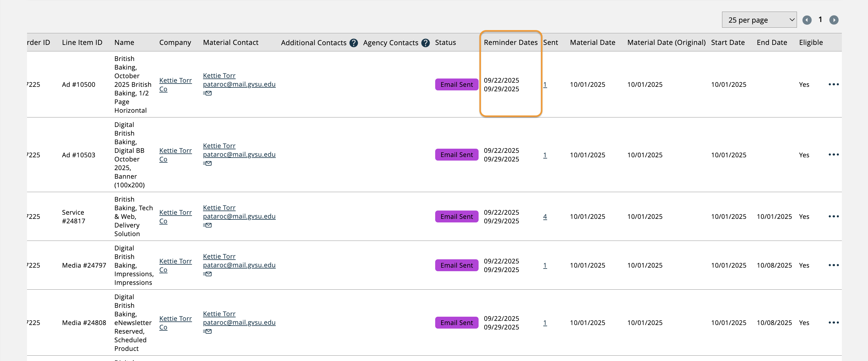Click Agency Contacts help question-mark icon
Screen dimensions: 868x361
[426, 43]
